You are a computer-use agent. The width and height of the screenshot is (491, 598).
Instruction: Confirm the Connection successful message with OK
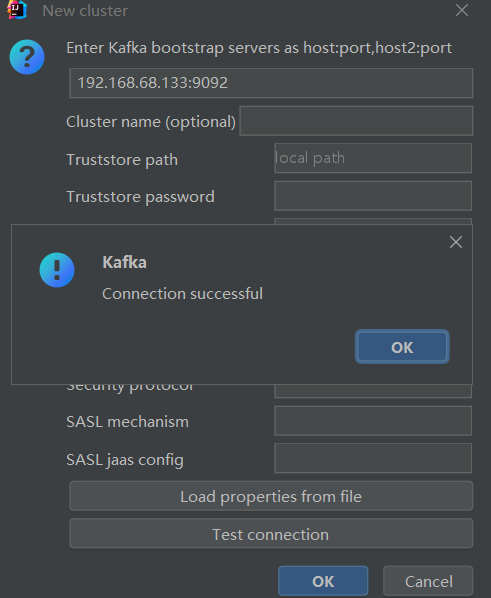[x=402, y=347]
